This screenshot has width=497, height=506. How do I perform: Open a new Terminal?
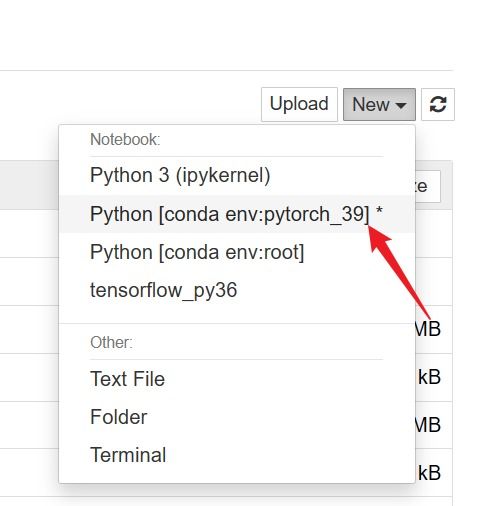click(x=237, y=455)
